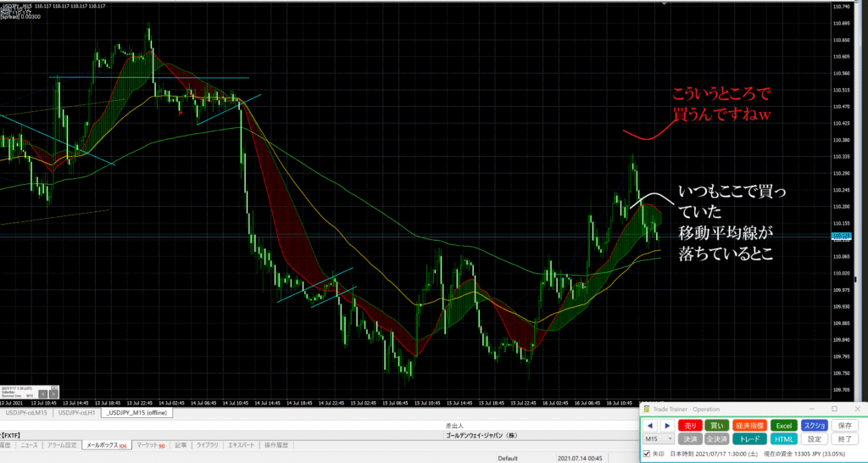This screenshot has height=463, width=868.
Task: Open the アラーム設定 terminal tab
Action: pyautogui.click(x=62, y=445)
